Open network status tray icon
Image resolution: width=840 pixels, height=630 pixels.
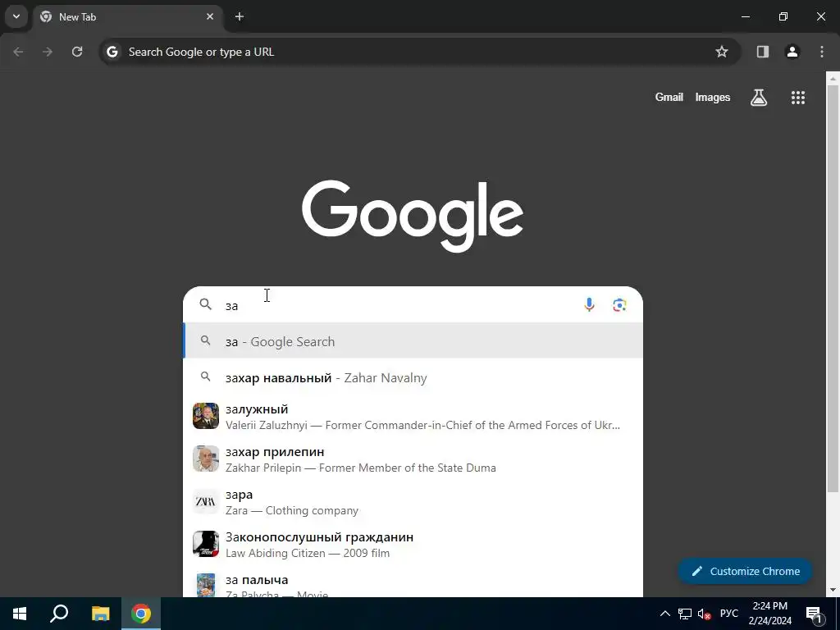click(x=685, y=614)
